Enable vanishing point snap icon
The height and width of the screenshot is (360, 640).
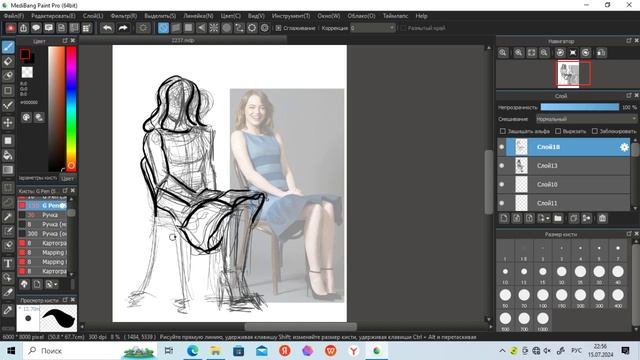[x=201, y=28]
